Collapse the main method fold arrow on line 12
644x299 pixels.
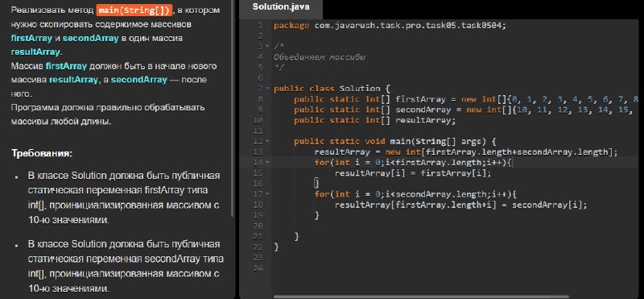tap(267, 141)
